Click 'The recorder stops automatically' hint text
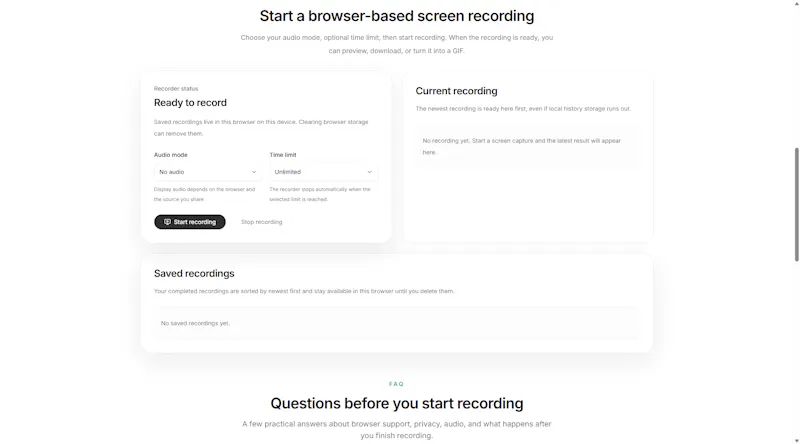This screenshot has width=800, height=444. pyautogui.click(x=320, y=194)
